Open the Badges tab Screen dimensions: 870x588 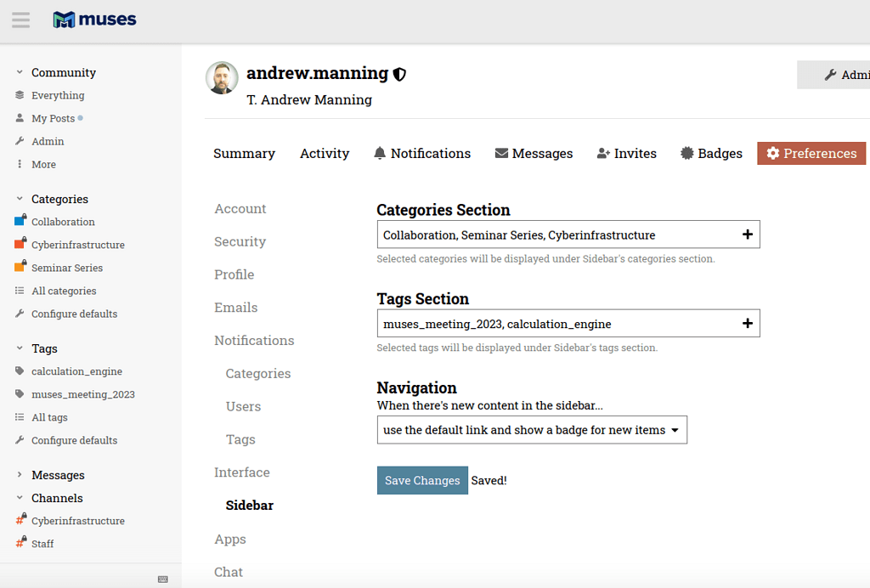(711, 153)
